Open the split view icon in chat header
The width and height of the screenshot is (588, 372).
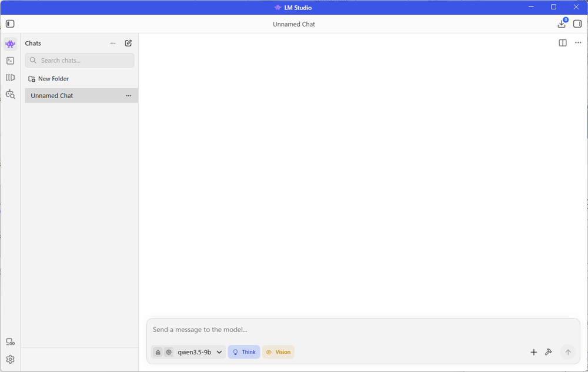(563, 43)
